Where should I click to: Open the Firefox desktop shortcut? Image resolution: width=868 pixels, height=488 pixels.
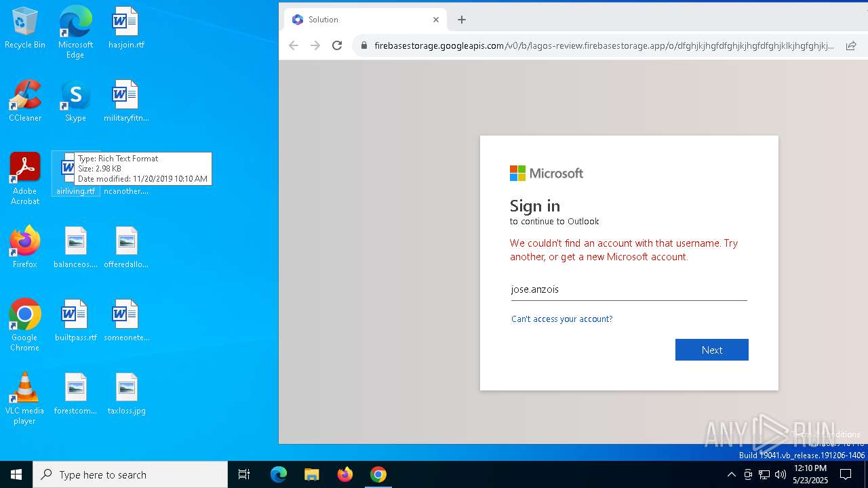click(x=24, y=247)
